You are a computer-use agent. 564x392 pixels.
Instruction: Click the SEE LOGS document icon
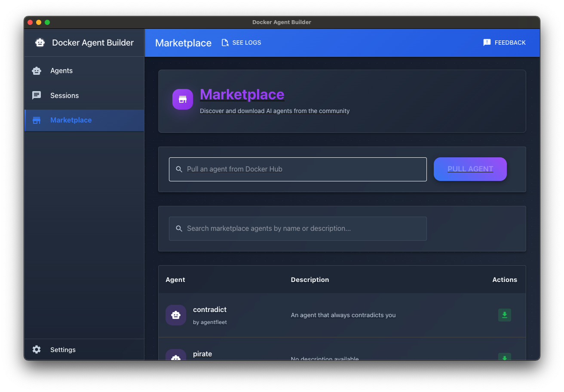[225, 43]
